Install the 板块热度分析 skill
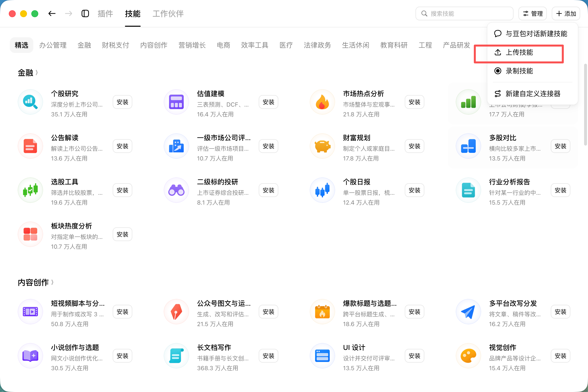 click(122, 234)
